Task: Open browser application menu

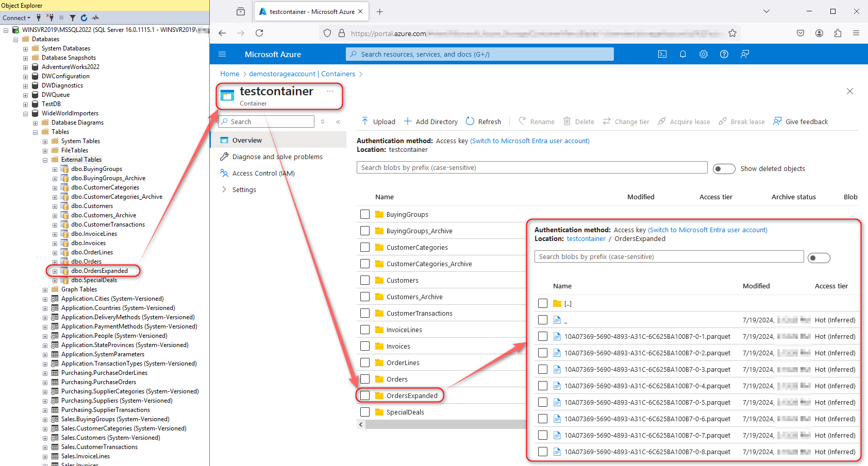Action: pos(856,33)
